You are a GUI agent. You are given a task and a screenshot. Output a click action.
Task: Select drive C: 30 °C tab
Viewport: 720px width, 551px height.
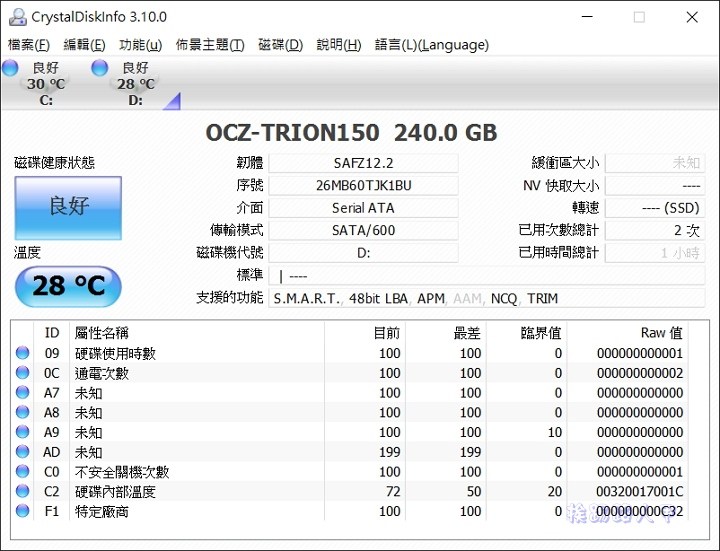pos(45,84)
